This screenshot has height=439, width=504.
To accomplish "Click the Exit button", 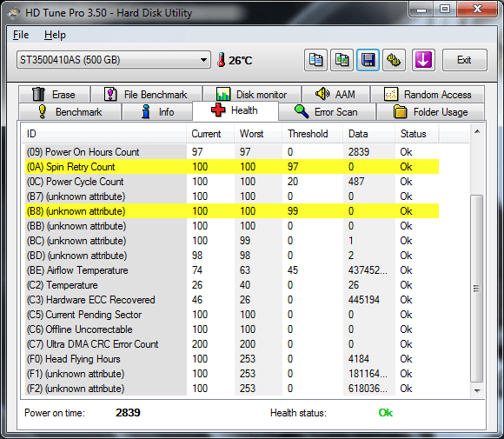I will [x=465, y=60].
